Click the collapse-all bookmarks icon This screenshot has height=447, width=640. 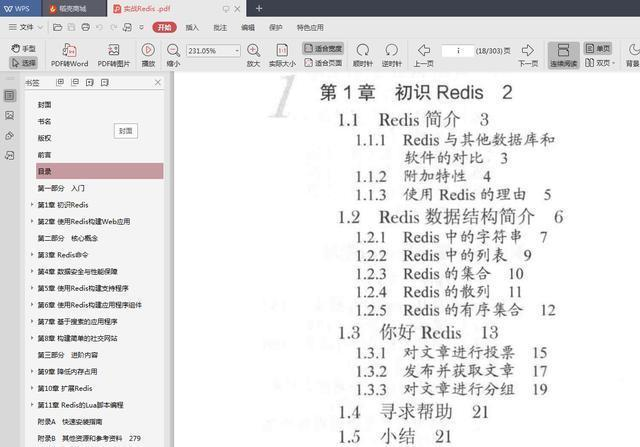tap(75, 82)
